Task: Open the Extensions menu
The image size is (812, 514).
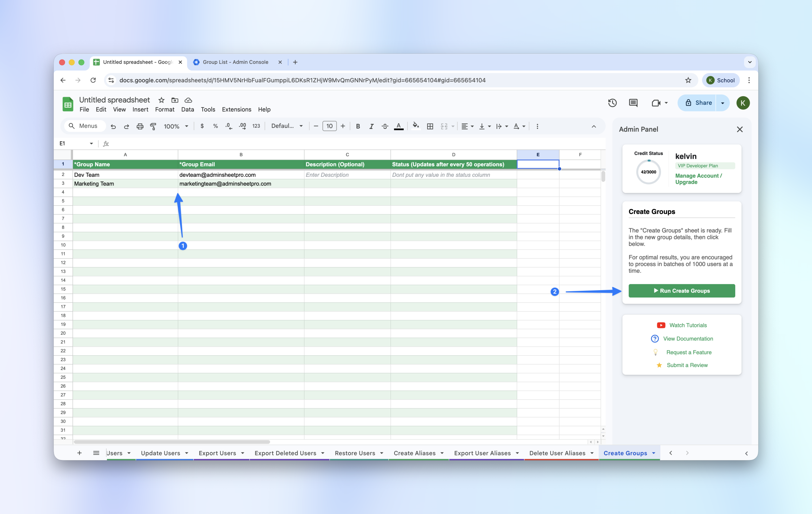Action: click(x=236, y=109)
